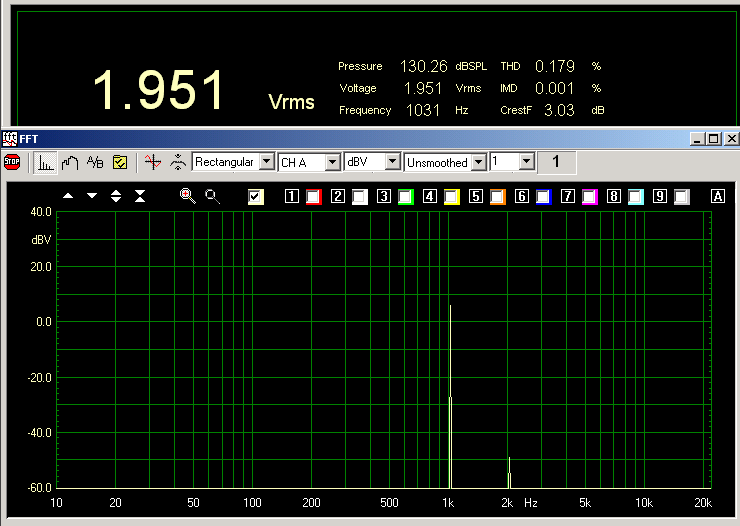Image resolution: width=740 pixels, height=526 pixels.
Task: Click the upward triangle scale arrow
Action: [x=68, y=196]
